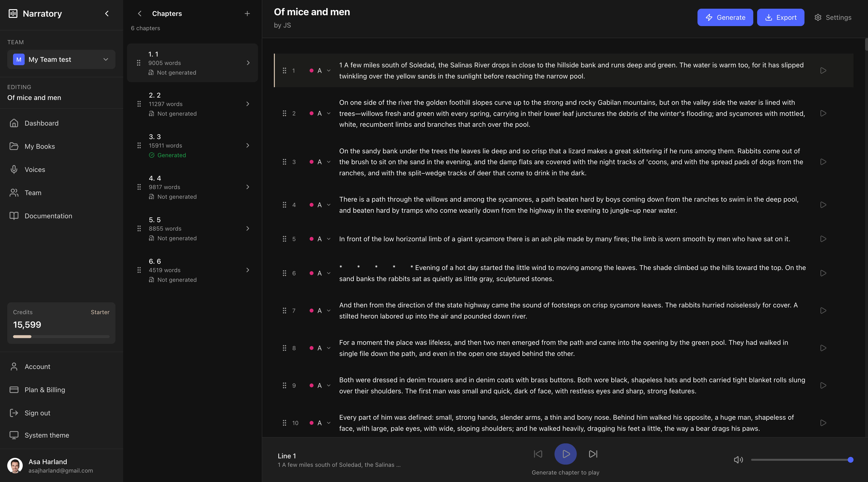Navigate to Team page
The image size is (868, 482).
61,193
